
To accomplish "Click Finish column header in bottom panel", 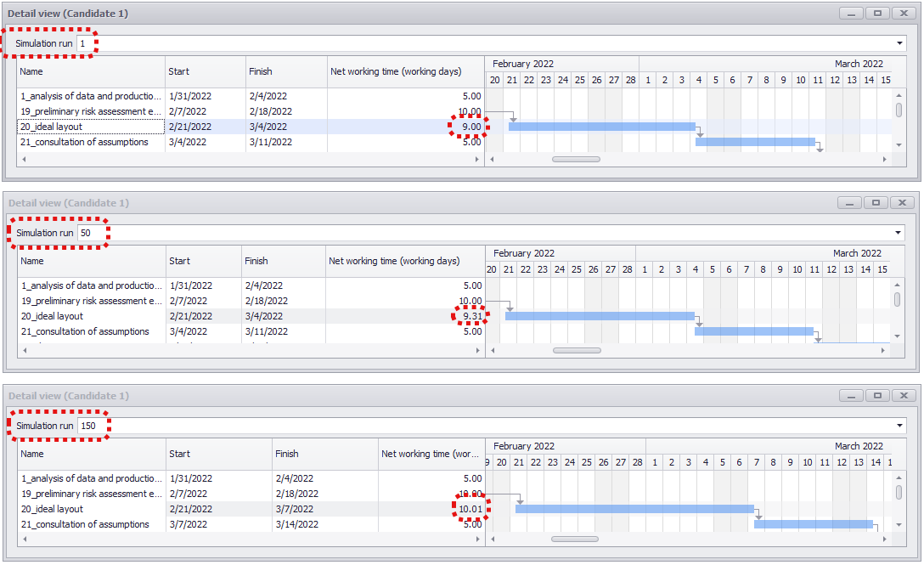I will coord(324,455).
